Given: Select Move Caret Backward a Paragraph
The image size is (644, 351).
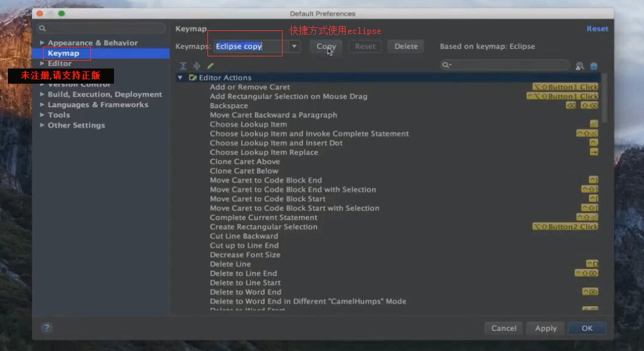Looking at the screenshot, I should [273, 115].
